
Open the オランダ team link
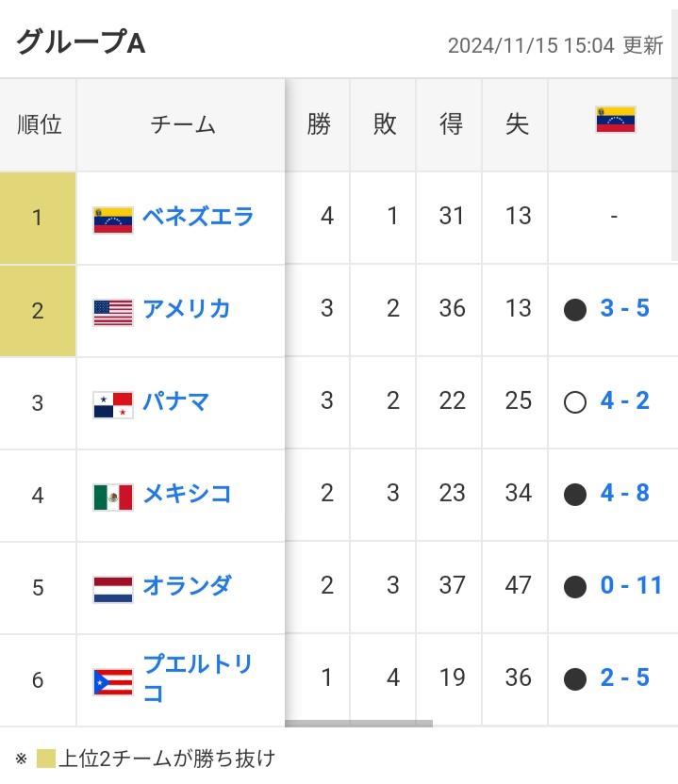187,586
